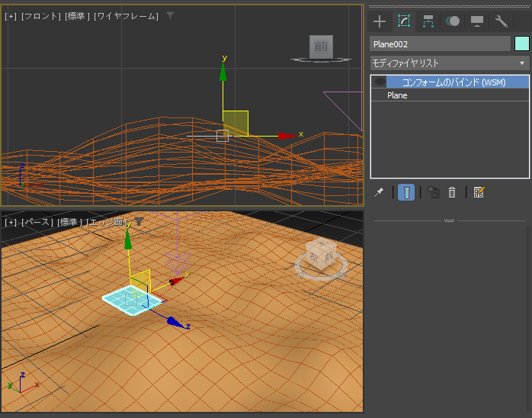Click the filter icon in Front viewport
This screenshot has height=418, width=532.
[170, 15]
